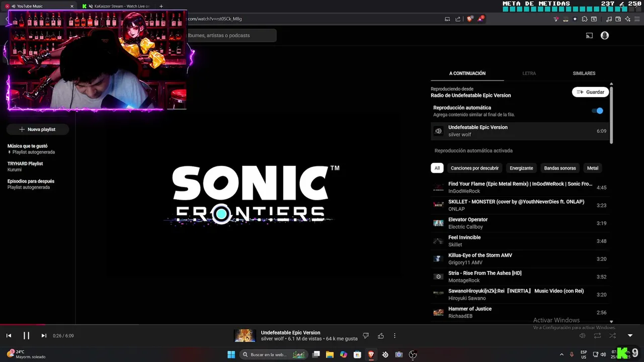The width and height of the screenshot is (644, 362).
Task: Pause the current song
Action: [x=26, y=335]
